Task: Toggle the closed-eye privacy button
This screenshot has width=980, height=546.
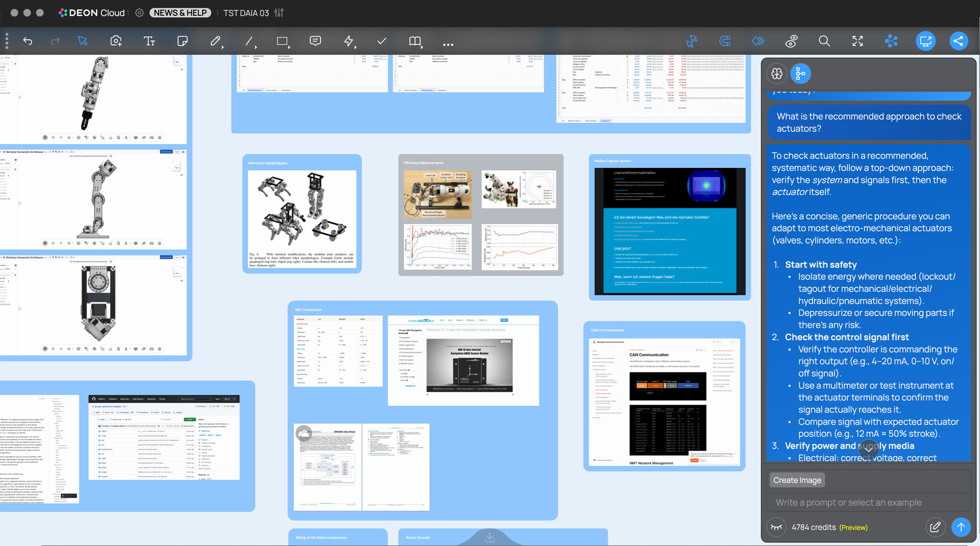Action: pos(776,527)
